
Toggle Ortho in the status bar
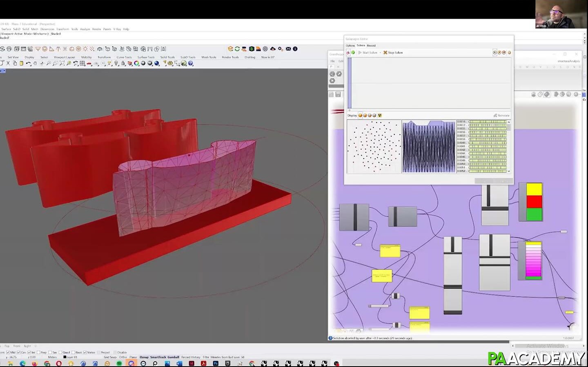(123, 357)
